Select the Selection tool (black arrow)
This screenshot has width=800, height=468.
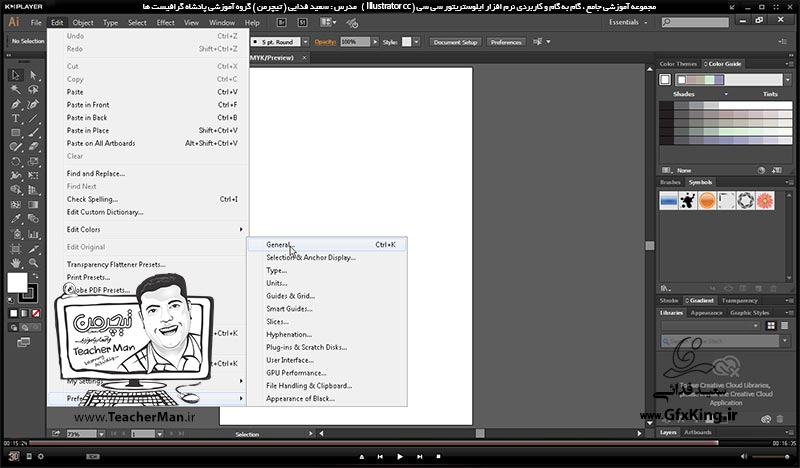pyautogui.click(x=15, y=75)
